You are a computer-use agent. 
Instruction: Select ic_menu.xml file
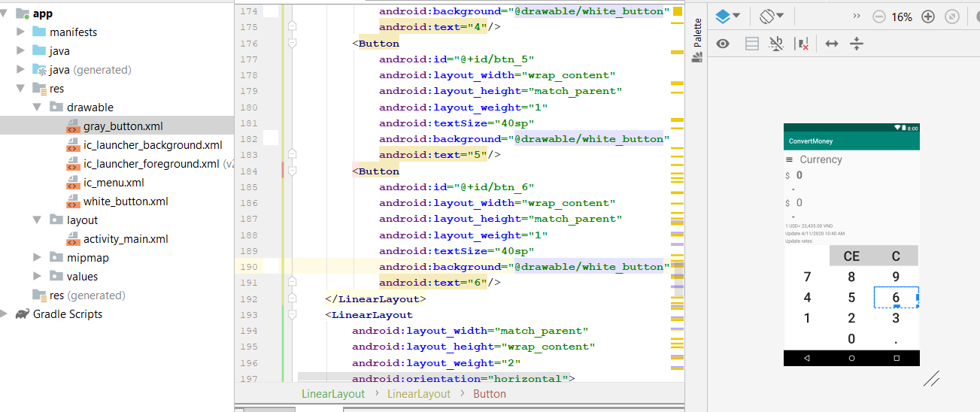(x=114, y=183)
